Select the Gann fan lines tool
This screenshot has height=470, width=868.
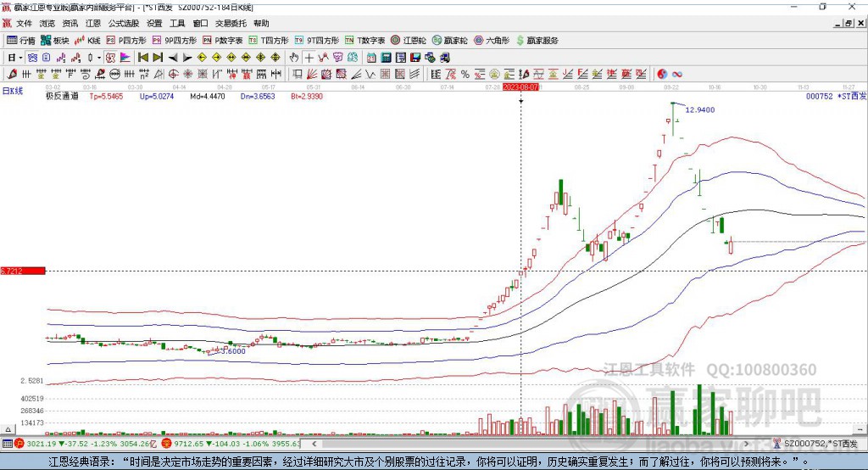coord(312,74)
